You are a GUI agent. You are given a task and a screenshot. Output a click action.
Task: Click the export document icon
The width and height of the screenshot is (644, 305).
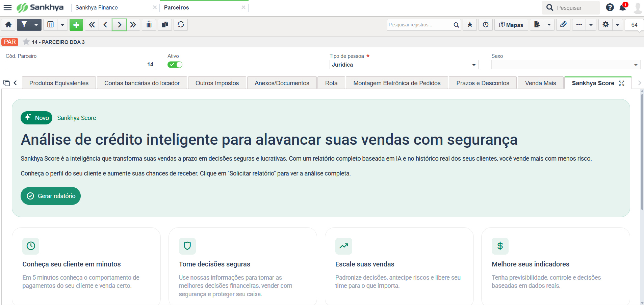coord(537,25)
